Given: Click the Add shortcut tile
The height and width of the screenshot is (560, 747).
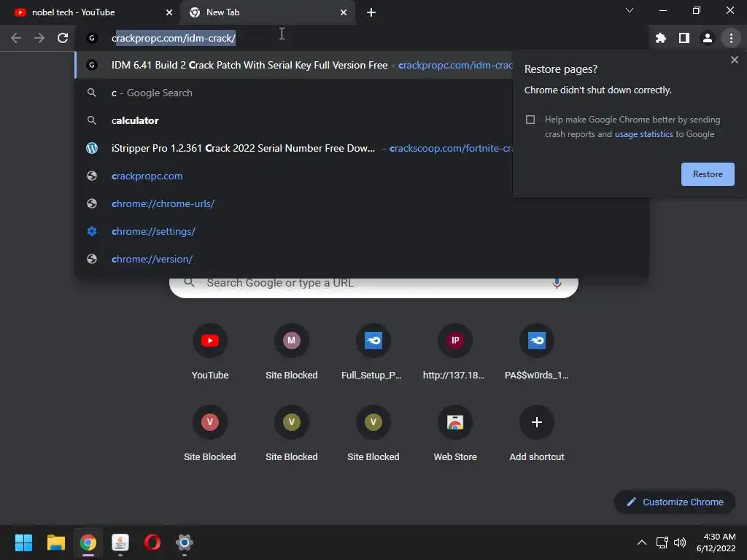Looking at the screenshot, I should [x=536, y=434].
